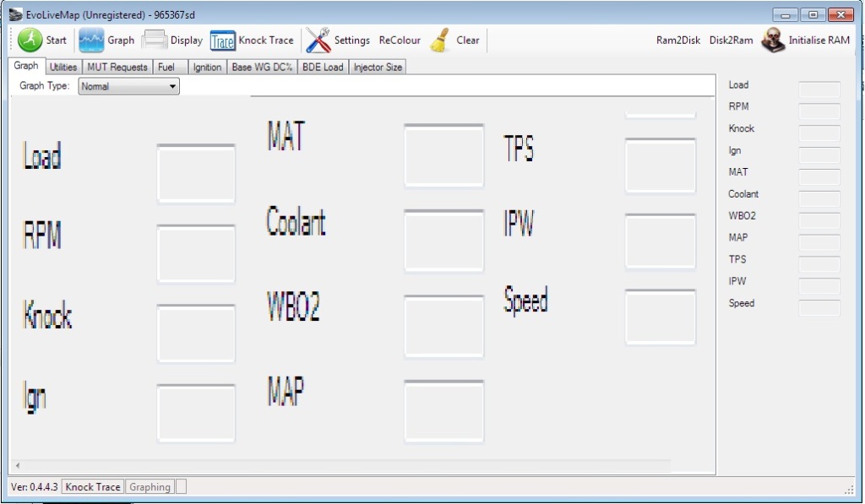This screenshot has width=865, height=504.
Task: Maximize the EvoLiveMap window
Action: (813, 15)
